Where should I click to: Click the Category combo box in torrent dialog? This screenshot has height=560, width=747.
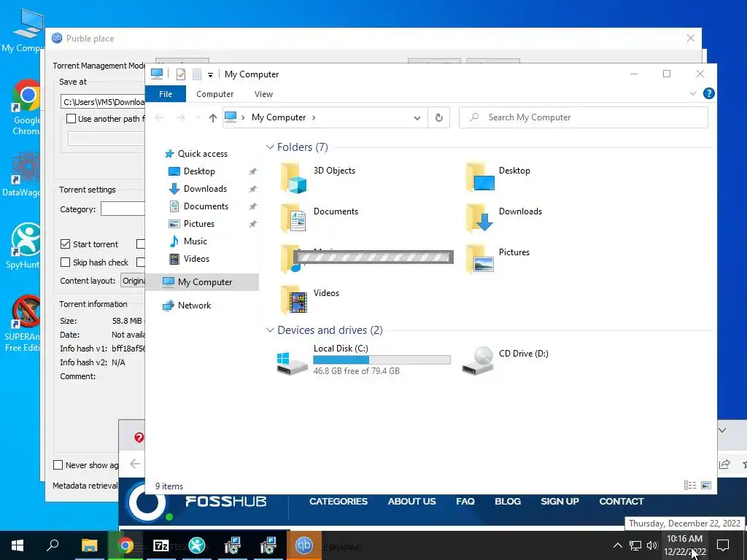123,209
